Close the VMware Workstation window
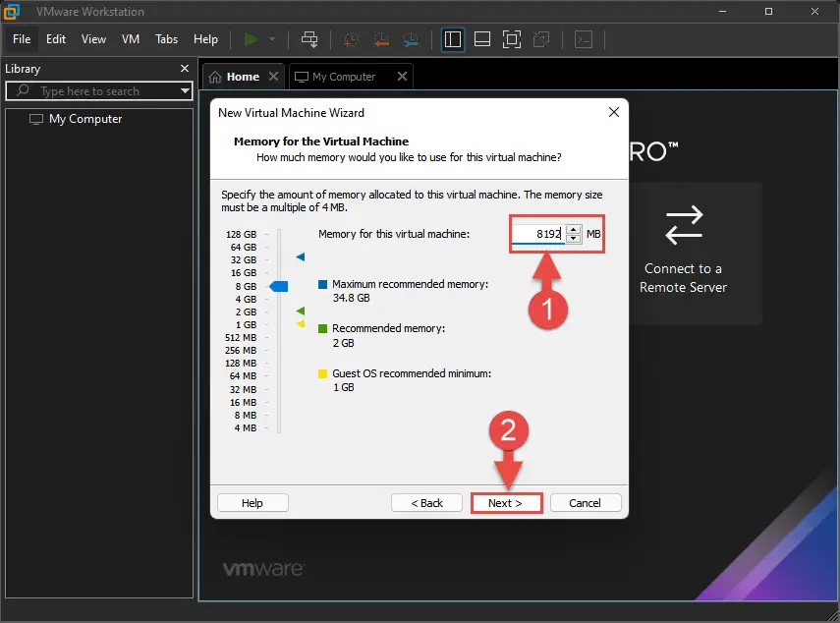840x623 pixels. [x=814, y=11]
